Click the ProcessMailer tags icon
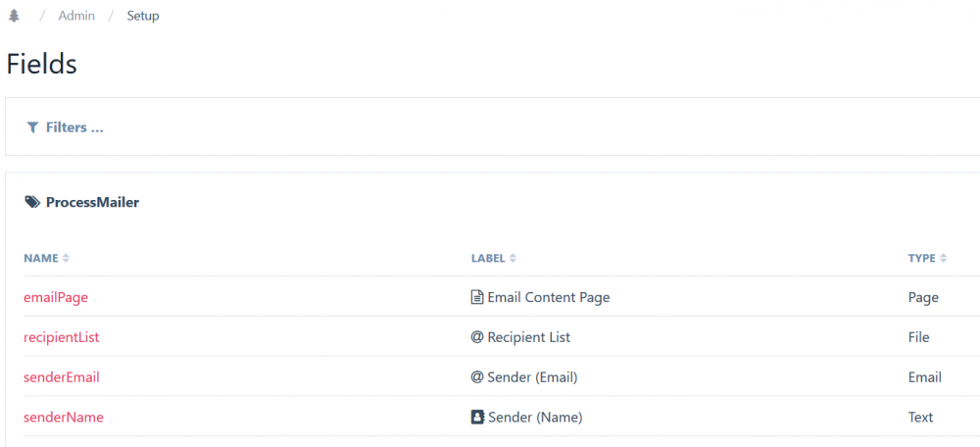 click(32, 203)
